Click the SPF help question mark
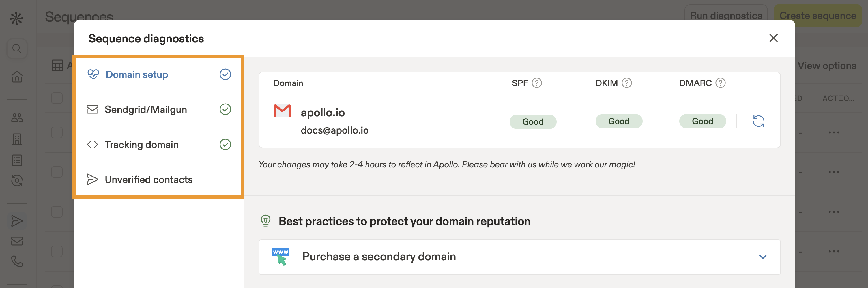868x288 pixels. (537, 83)
